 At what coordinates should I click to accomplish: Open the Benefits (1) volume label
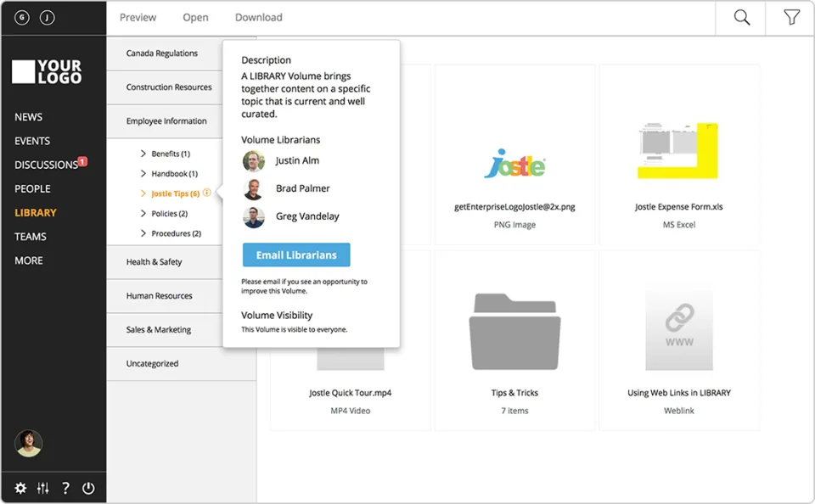pos(171,154)
